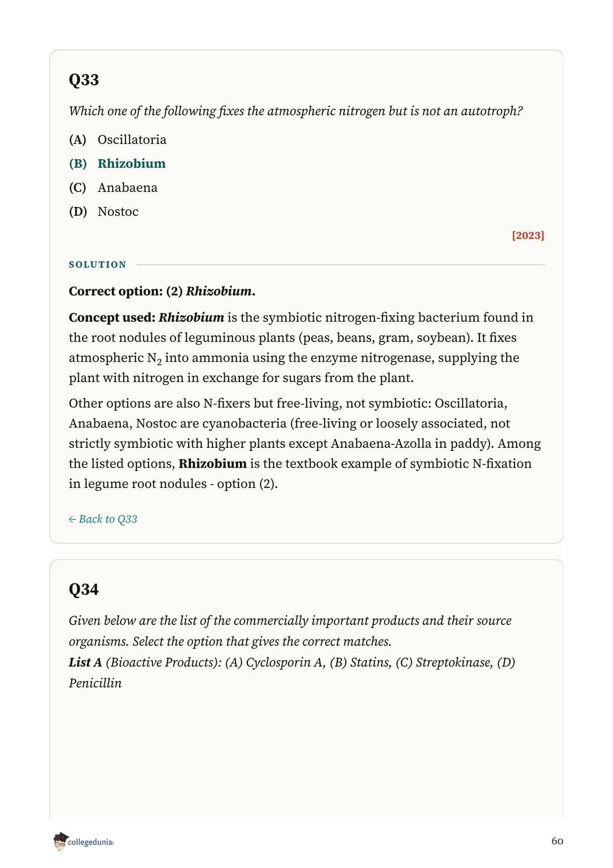The image size is (613, 868).
Task: Click the left arrow before Back to Q33
Action: click(72, 519)
